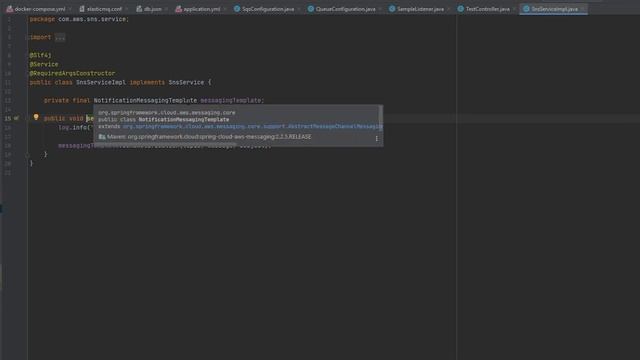The height and width of the screenshot is (360, 640).
Task: Switch to the docker-compose.yml tab
Action: tap(40, 9)
